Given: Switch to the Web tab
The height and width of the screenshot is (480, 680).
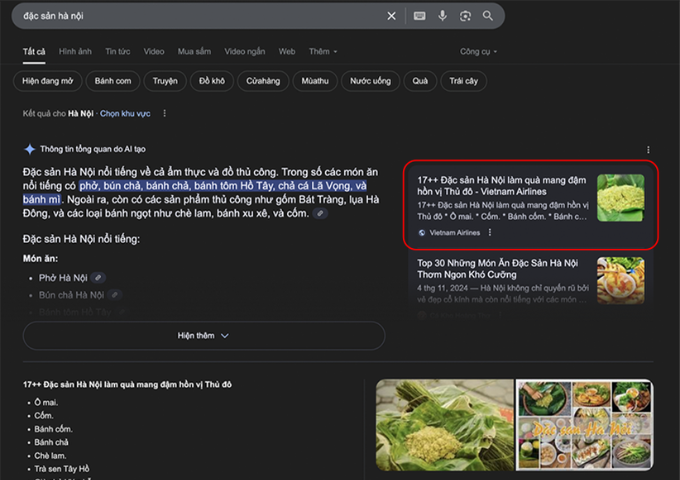Looking at the screenshot, I should point(287,52).
